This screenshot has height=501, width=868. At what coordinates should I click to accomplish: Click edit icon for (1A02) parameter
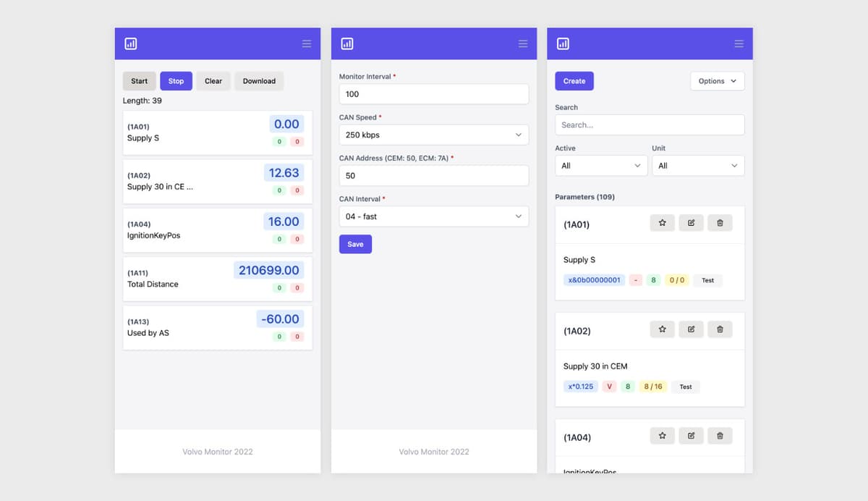pyautogui.click(x=691, y=329)
